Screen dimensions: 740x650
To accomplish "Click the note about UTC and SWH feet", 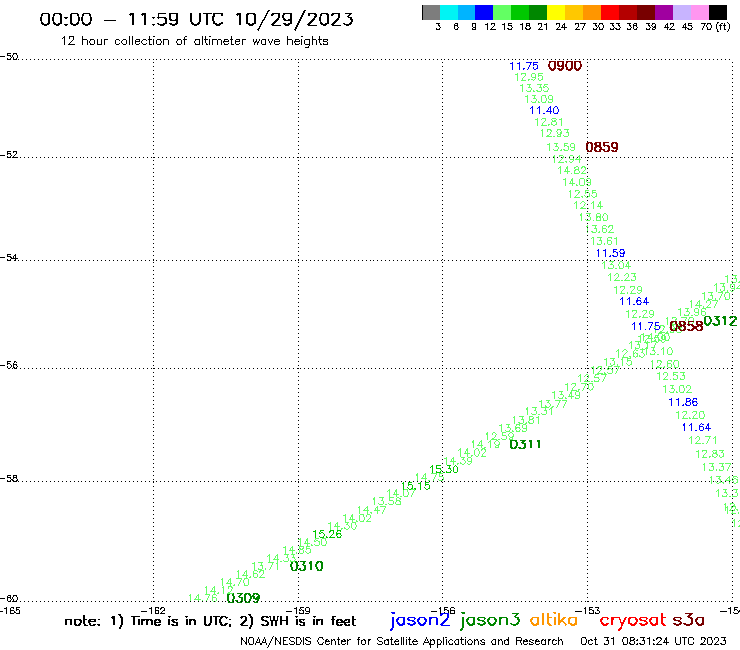I will pyautogui.click(x=210, y=621).
